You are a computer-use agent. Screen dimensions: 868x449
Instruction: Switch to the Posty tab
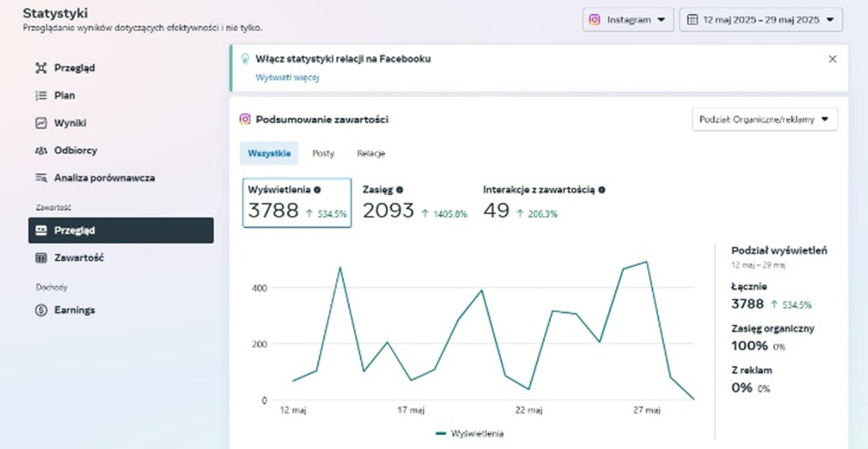323,153
